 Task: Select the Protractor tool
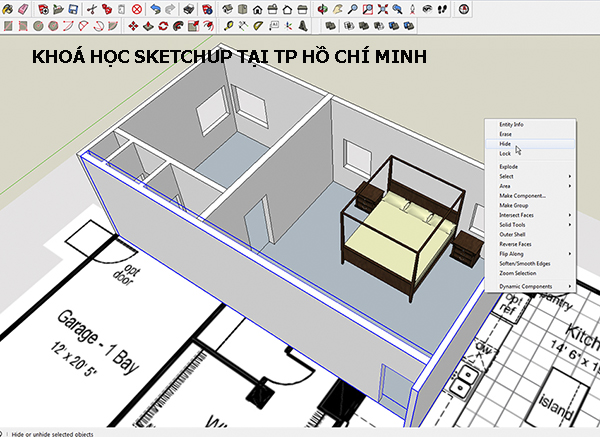coord(259,26)
